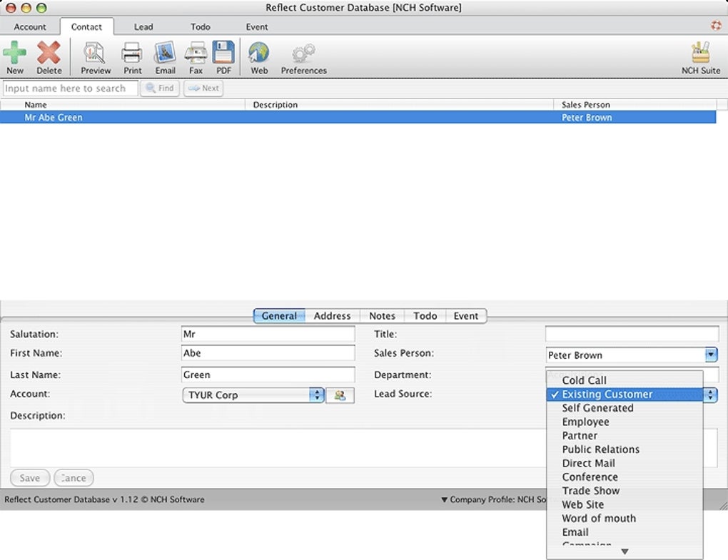Image resolution: width=728 pixels, height=560 pixels.
Task: Choose Web Site lead source
Action: click(x=625, y=505)
